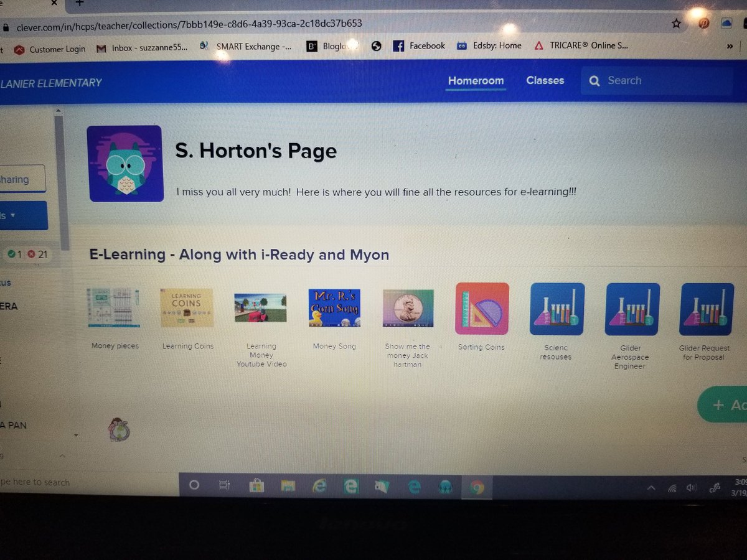Bookmark this page with the star icon

[x=677, y=23]
